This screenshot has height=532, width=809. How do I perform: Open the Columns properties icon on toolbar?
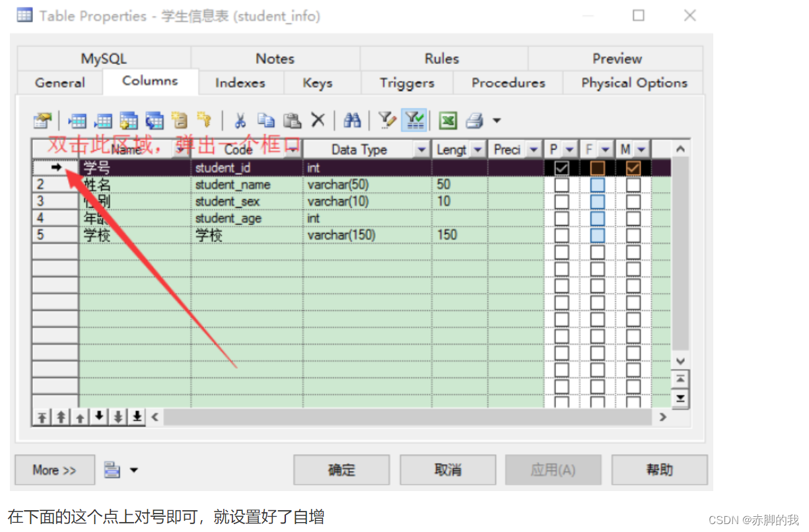coord(42,119)
